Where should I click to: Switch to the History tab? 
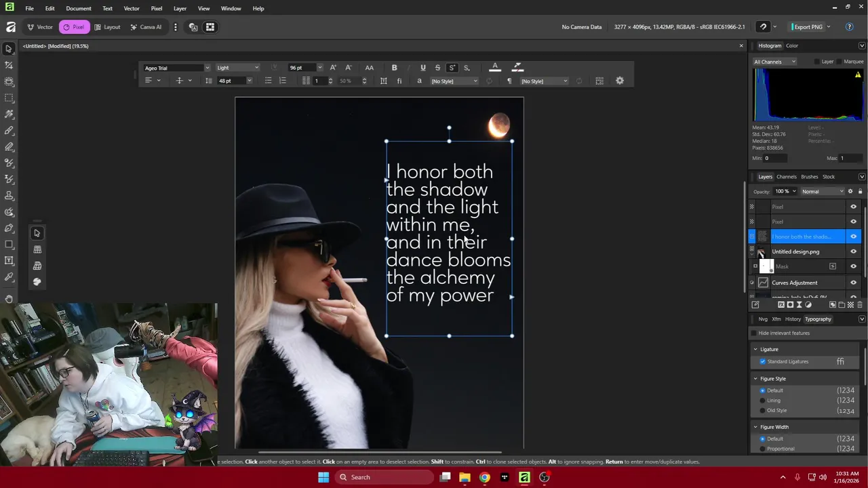793,319
